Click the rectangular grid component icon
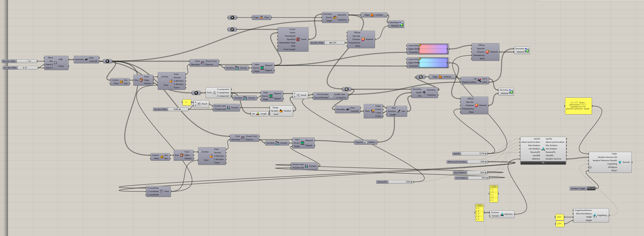 pyautogui.click(x=55, y=63)
